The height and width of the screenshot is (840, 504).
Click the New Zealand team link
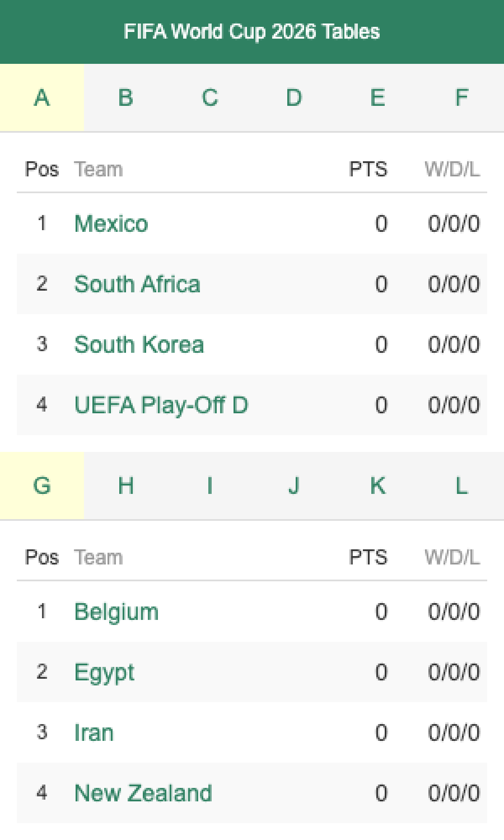pos(143,793)
